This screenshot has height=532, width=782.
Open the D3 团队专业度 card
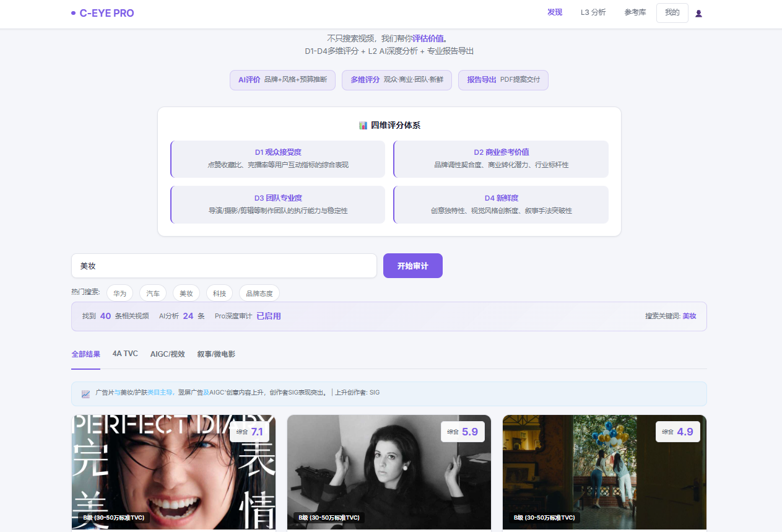(x=278, y=205)
